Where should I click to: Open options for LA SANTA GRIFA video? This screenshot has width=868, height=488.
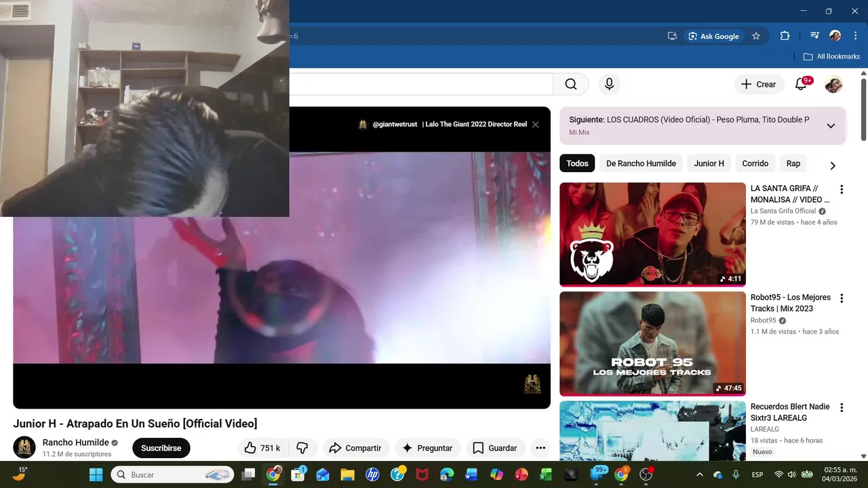(x=842, y=189)
